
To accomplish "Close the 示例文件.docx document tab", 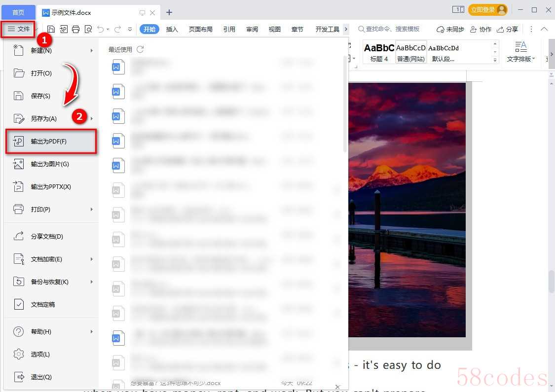I will coord(152,13).
